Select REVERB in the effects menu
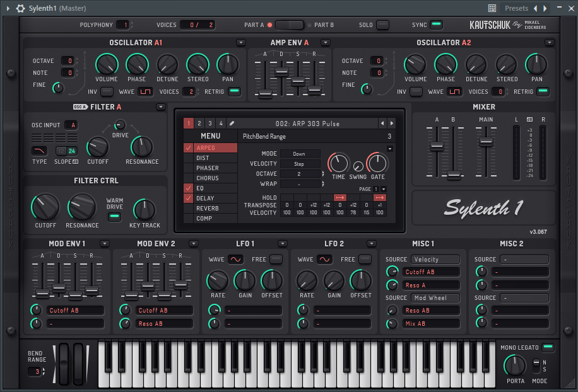The height and width of the screenshot is (392, 578). (x=208, y=209)
